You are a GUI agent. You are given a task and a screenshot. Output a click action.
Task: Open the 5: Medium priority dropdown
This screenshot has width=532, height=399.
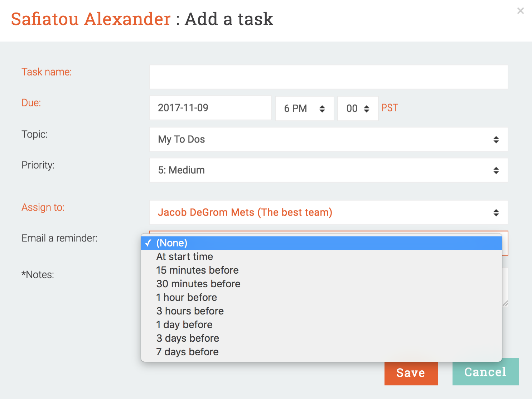click(x=328, y=170)
